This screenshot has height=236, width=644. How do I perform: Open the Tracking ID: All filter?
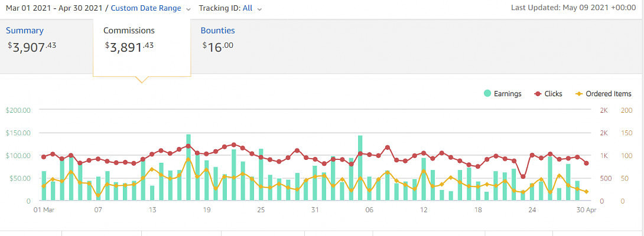click(x=227, y=8)
